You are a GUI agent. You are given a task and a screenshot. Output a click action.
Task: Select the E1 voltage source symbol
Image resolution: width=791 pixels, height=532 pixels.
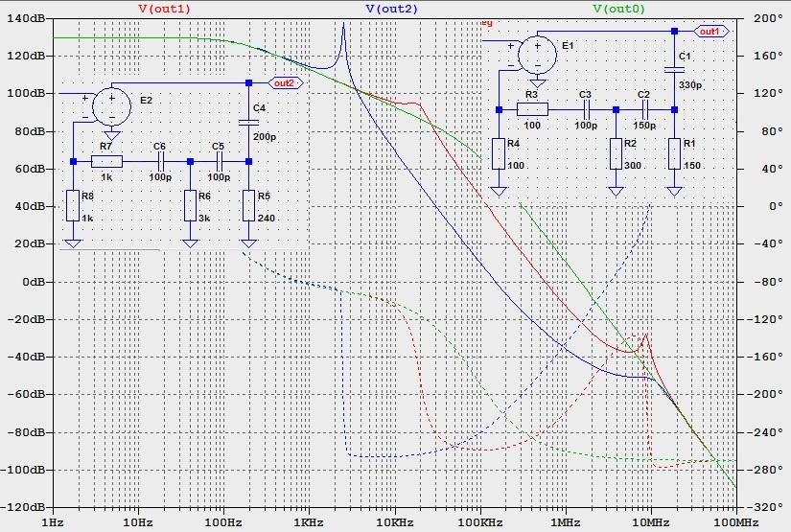(538, 55)
